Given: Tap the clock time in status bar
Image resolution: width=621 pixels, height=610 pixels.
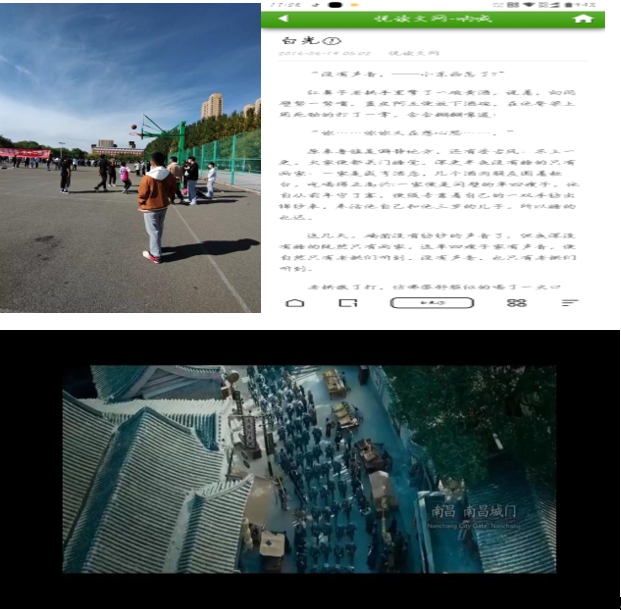Looking at the screenshot, I should pyautogui.click(x=281, y=4).
